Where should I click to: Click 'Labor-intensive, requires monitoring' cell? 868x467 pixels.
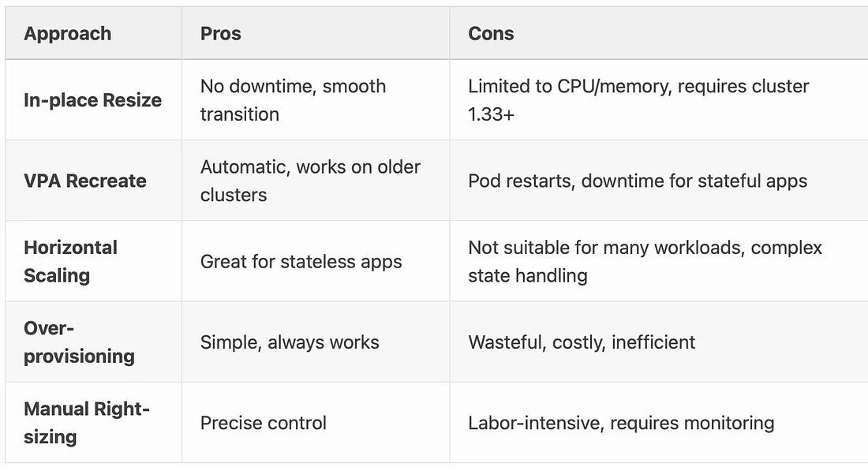click(x=621, y=423)
